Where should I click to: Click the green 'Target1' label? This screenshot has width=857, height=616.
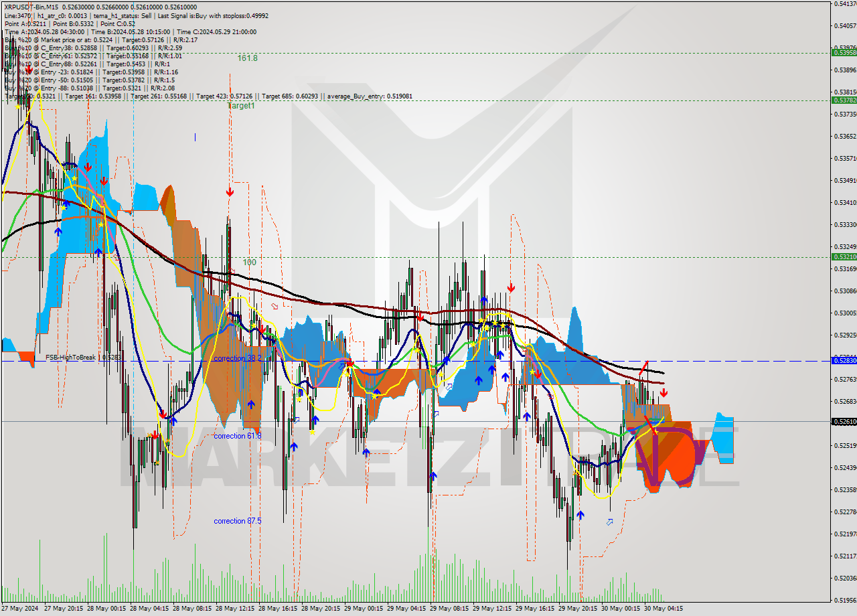click(241, 106)
